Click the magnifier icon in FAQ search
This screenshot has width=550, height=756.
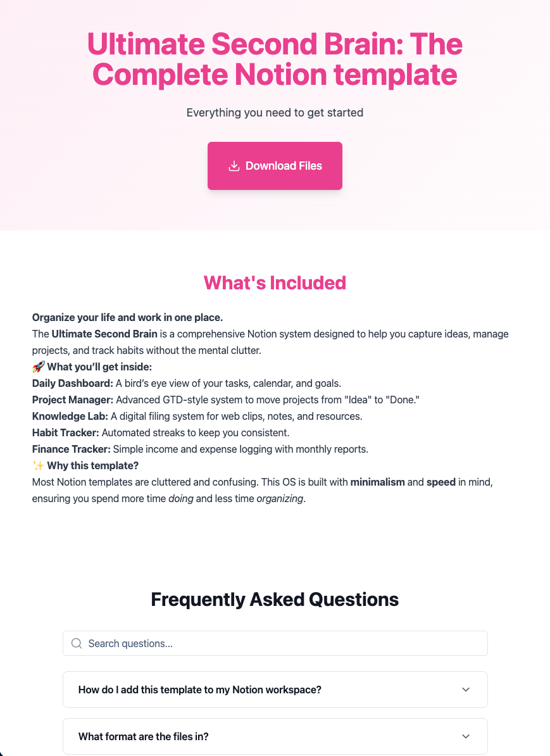coord(77,643)
